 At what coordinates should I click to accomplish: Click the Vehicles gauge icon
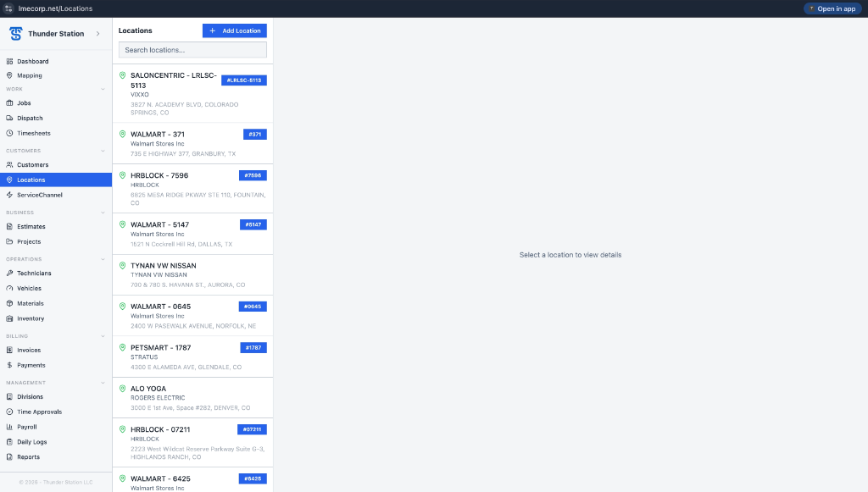pos(9,288)
